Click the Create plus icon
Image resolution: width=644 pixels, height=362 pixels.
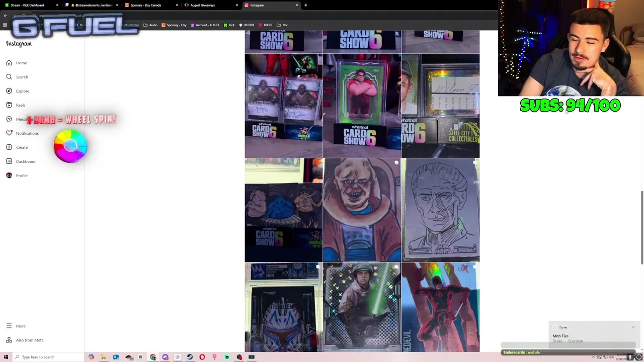coord(9,147)
